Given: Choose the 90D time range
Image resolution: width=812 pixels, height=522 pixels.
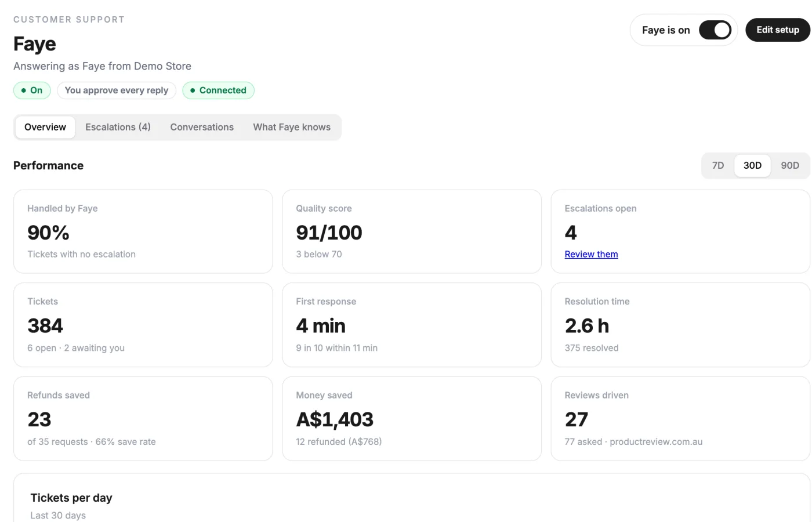Looking at the screenshot, I should click(790, 165).
